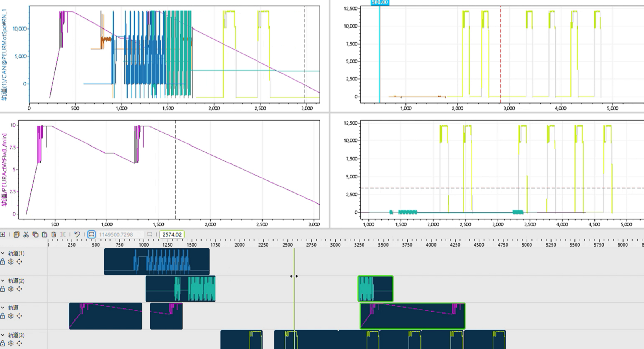Undo the last action

point(77,235)
